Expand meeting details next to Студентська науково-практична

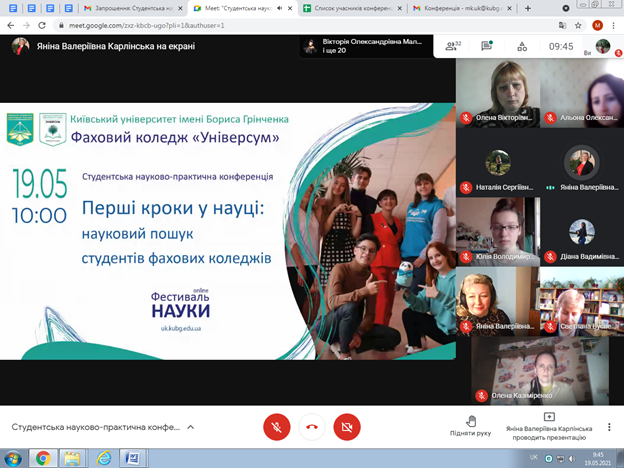(x=191, y=426)
